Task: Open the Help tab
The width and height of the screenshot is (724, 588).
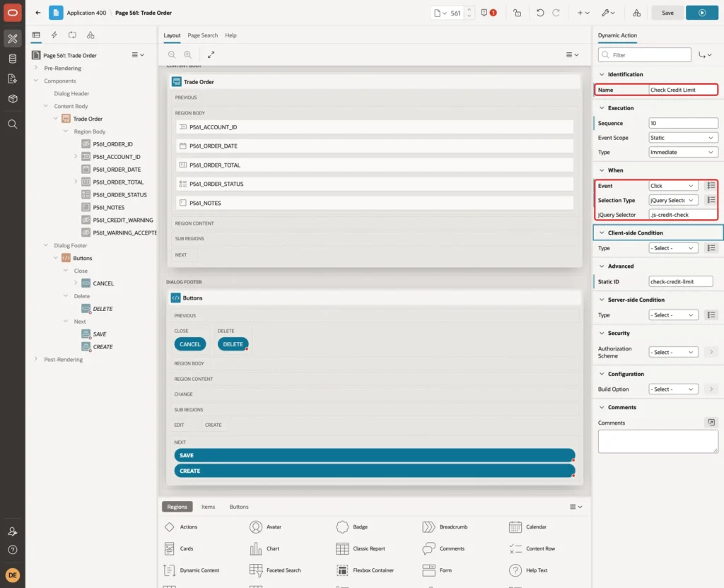Action: tap(231, 35)
